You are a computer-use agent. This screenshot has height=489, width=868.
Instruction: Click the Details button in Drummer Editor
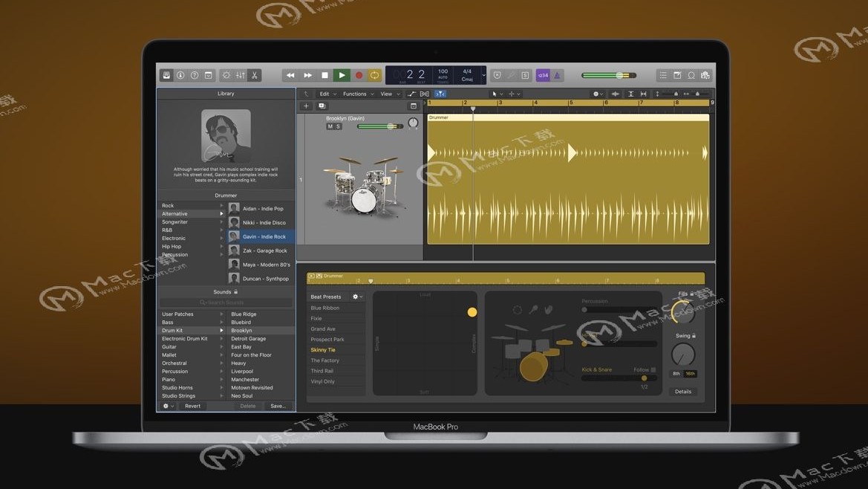[683, 392]
